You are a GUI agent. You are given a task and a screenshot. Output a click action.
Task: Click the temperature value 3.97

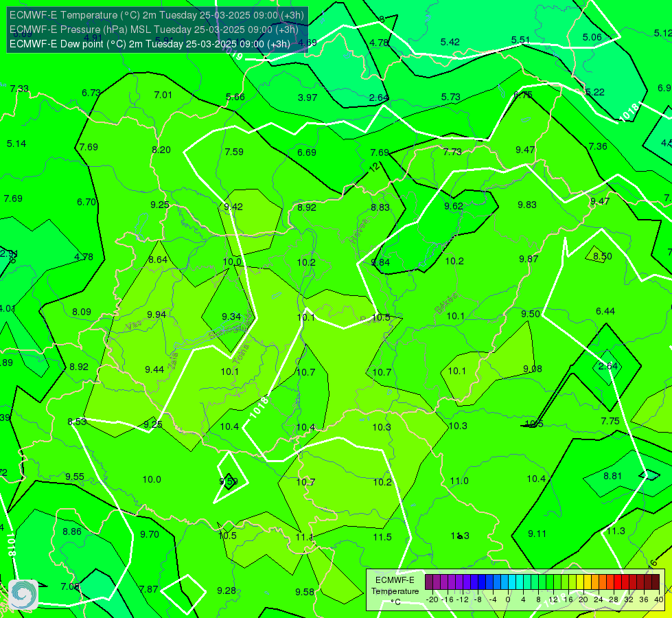coord(308,98)
